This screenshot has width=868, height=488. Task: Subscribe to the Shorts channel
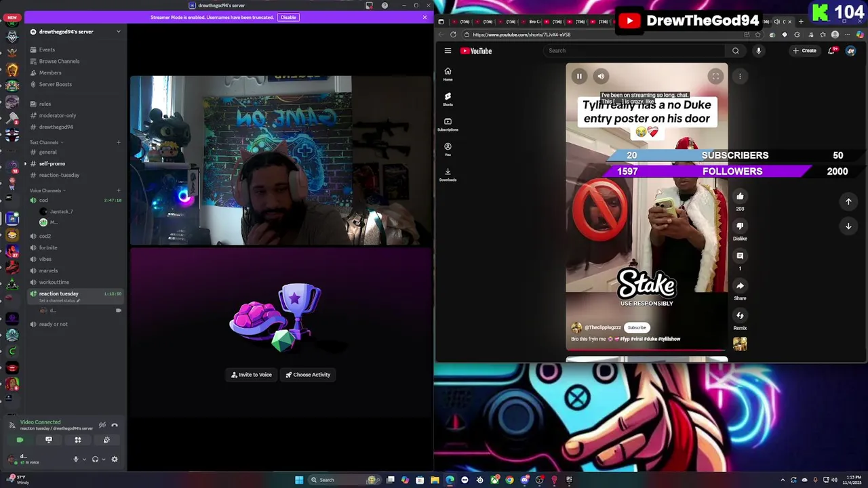pos(637,327)
